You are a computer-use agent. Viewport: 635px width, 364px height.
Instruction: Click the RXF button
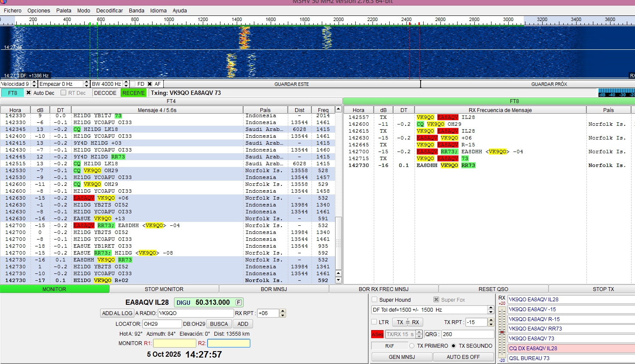click(x=389, y=346)
